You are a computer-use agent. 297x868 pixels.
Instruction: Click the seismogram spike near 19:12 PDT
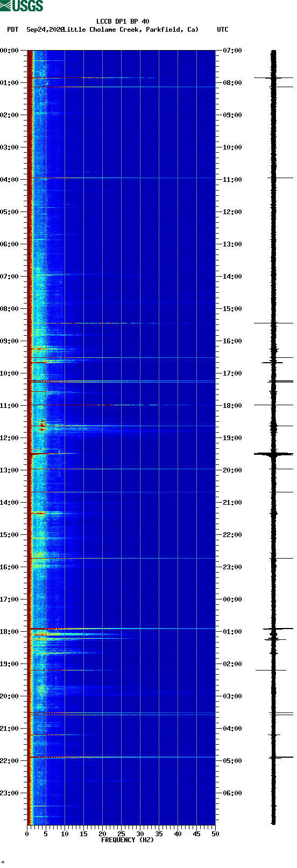[x=271, y=670]
